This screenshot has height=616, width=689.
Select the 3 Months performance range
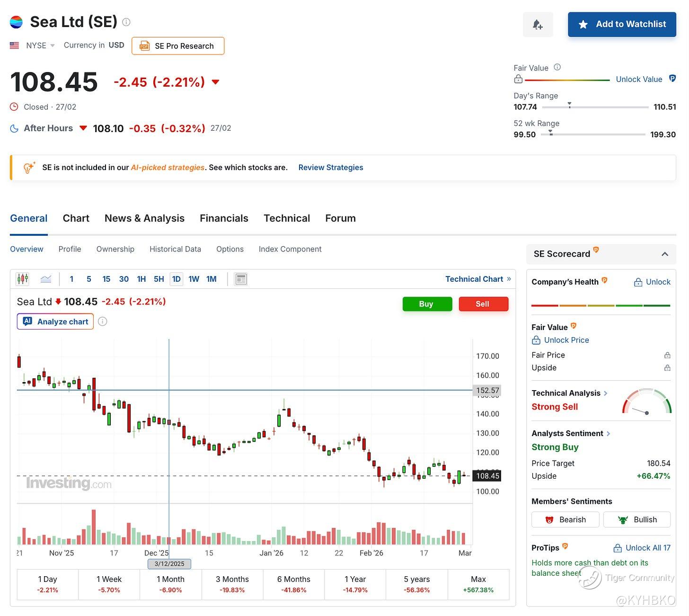232,584
